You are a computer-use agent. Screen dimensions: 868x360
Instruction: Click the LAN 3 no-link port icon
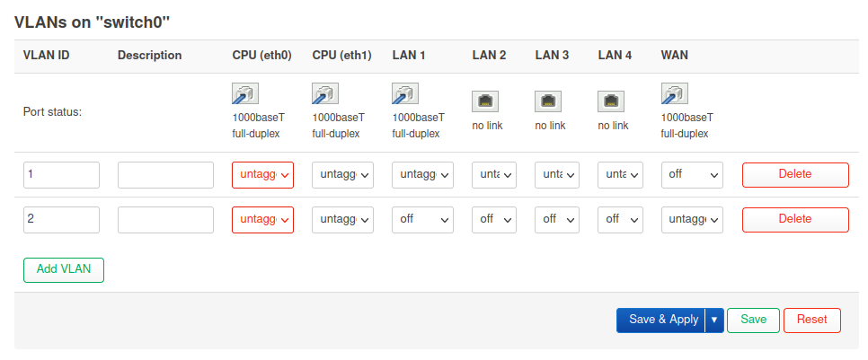pos(548,101)
